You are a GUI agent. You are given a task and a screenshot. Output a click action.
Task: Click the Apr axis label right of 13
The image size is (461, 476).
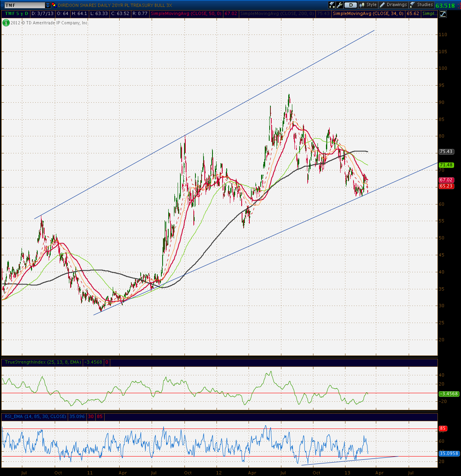380,473
